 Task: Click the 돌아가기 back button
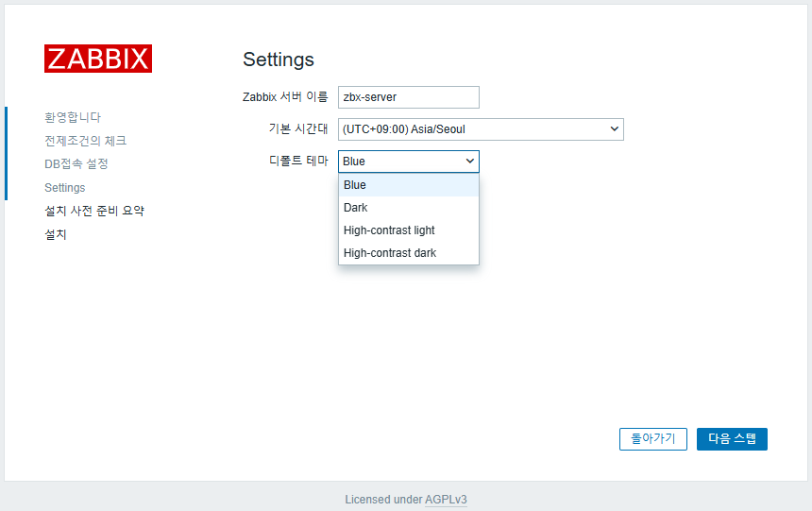point(653,439)
